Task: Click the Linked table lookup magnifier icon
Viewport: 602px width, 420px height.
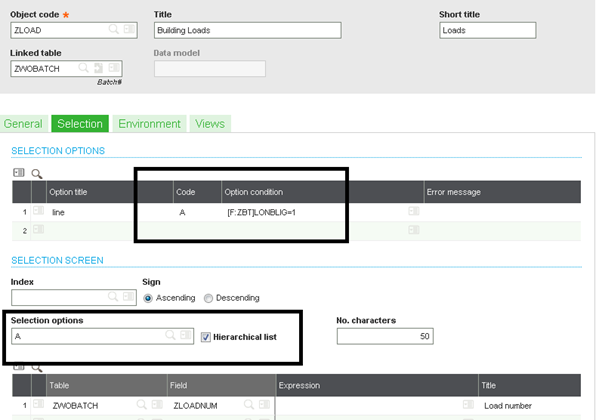Action: [84, 69]
